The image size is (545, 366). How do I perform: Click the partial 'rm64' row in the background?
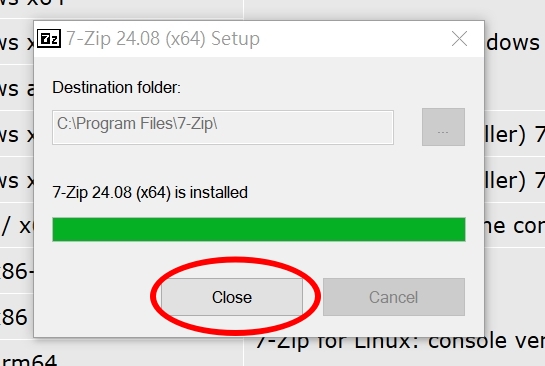[29, 360]
